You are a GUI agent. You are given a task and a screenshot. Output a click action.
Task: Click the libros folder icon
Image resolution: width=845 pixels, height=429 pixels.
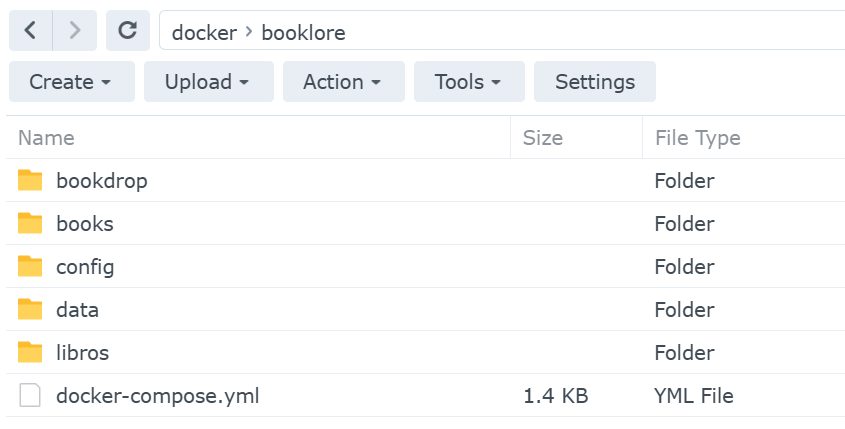point(31,353)
